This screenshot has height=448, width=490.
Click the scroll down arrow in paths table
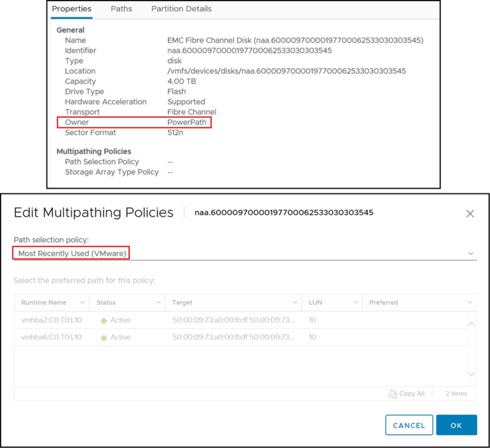[x=472, y=374]
